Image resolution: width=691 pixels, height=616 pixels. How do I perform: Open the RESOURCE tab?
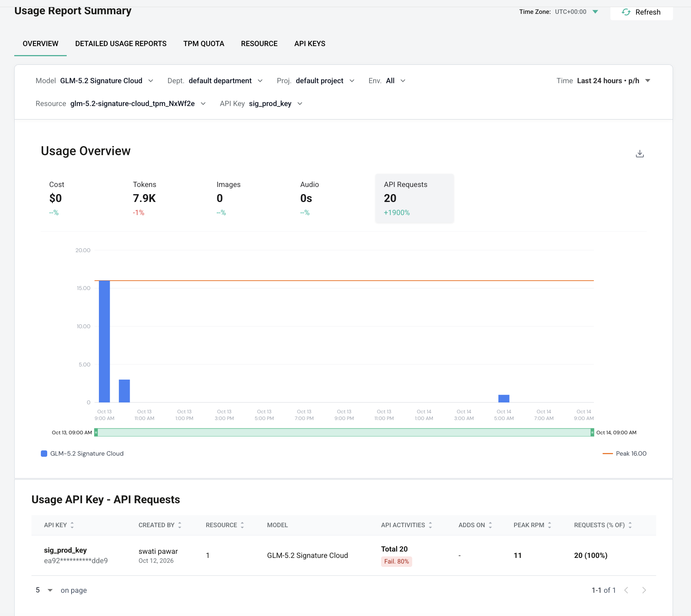click(259, 44)
